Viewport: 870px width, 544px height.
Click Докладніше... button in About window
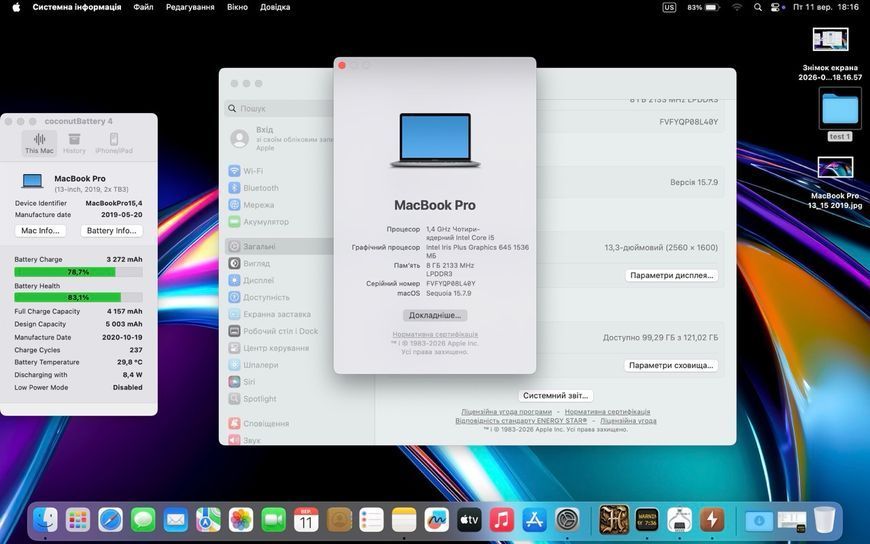[x=435, y=315]
